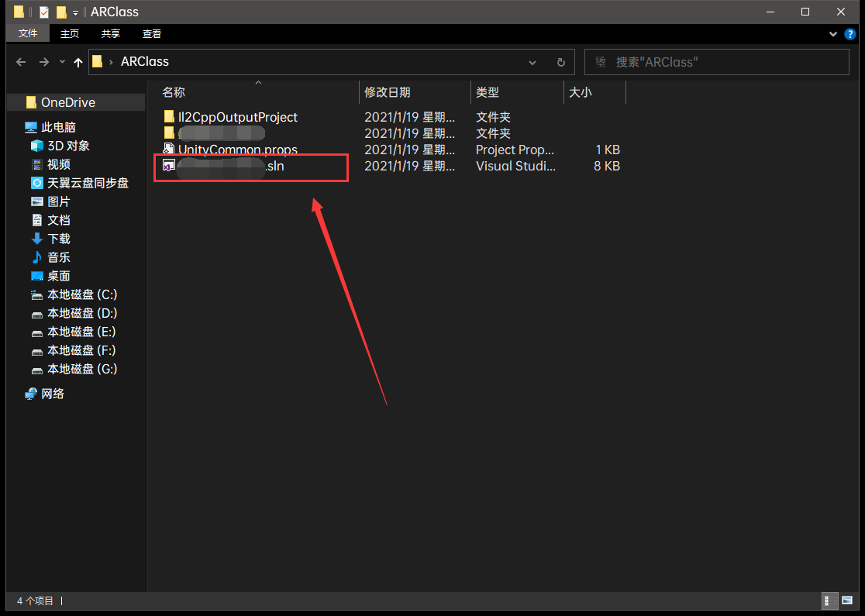Screen dimensions: 865x616
Task: Click the Up-one-level arrow icon
Action: (78, 62)
